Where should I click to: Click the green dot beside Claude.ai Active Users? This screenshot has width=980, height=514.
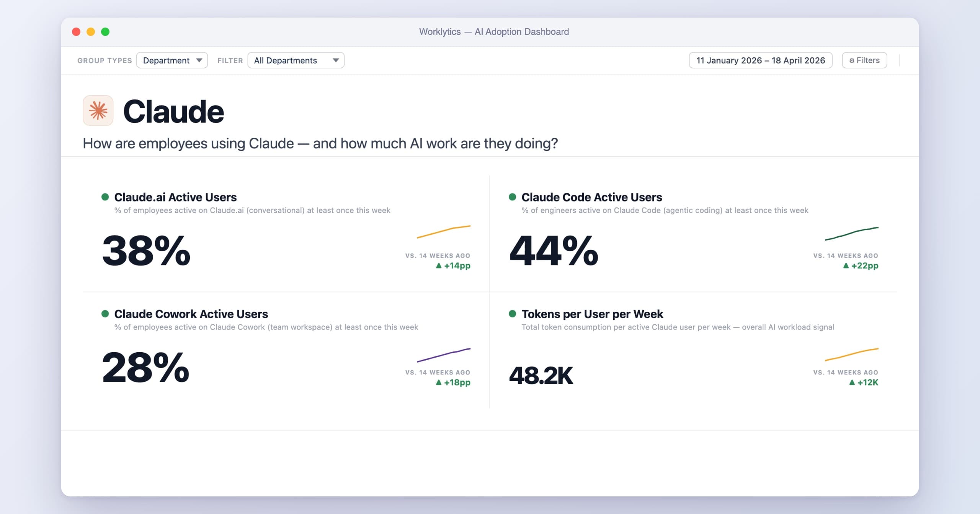coord(105,197)
